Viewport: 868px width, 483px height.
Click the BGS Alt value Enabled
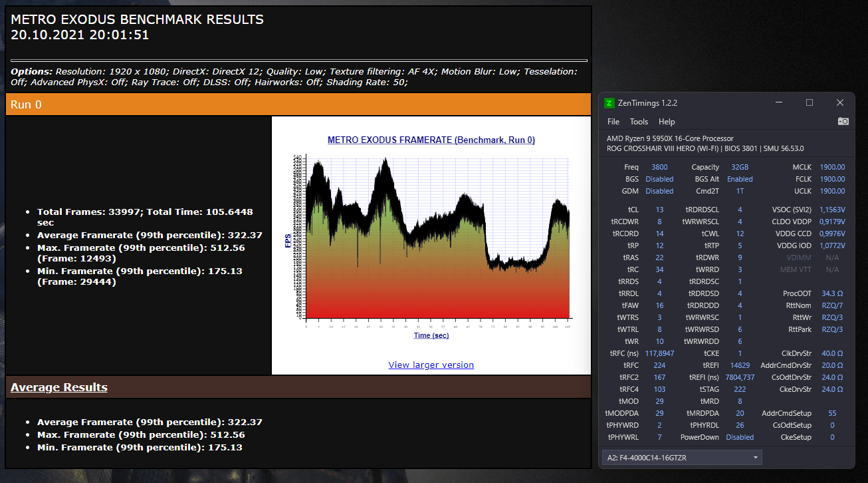tap(740, 179)
